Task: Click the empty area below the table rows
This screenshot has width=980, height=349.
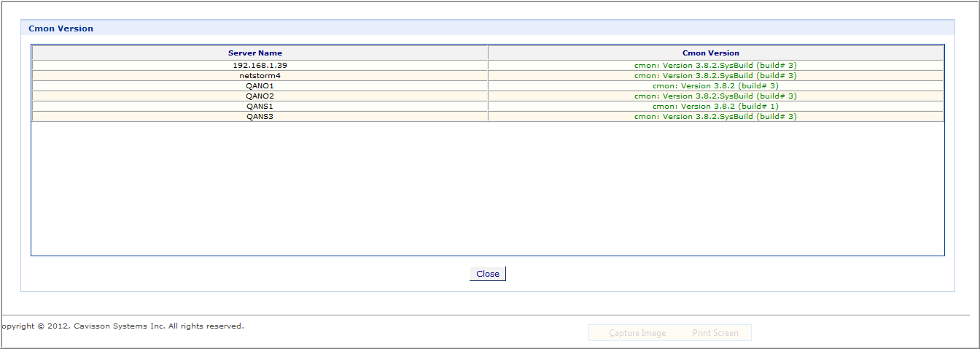Action: [x=487, y=188]
